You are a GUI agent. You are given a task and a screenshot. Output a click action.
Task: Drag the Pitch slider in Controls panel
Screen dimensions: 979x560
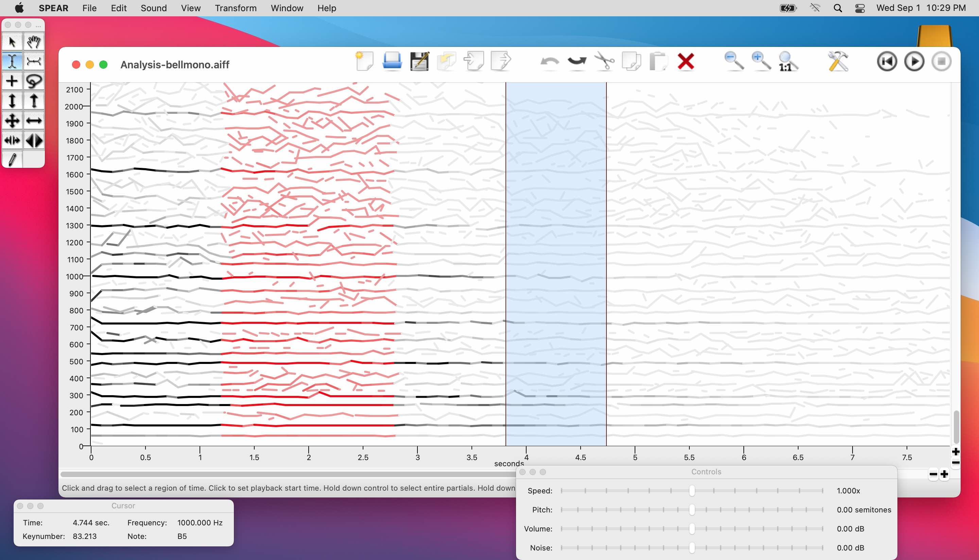point(691,510)
